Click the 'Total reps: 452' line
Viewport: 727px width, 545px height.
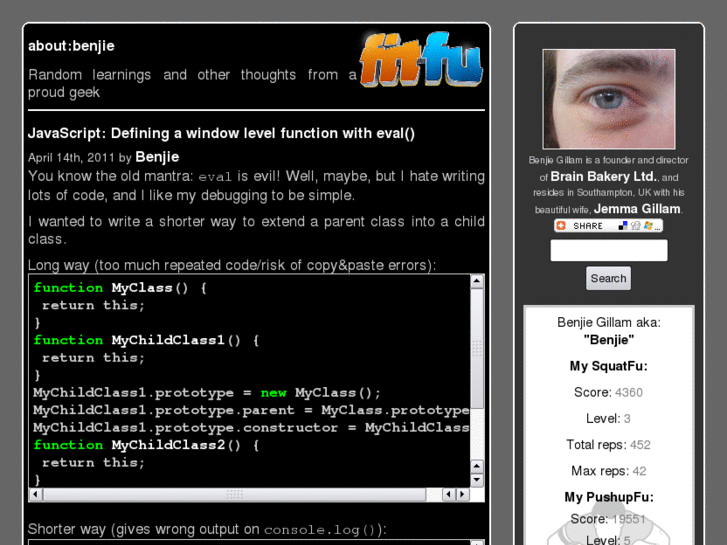tap(608, 445)
